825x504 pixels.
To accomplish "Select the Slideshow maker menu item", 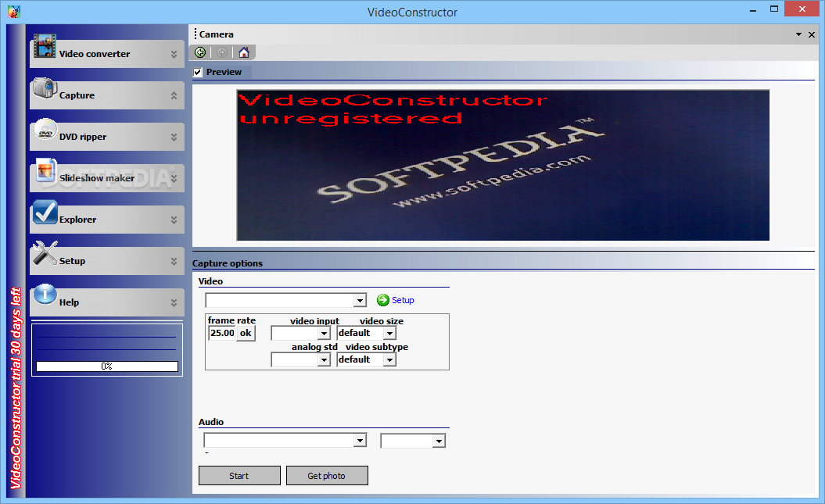I will 107,178.
